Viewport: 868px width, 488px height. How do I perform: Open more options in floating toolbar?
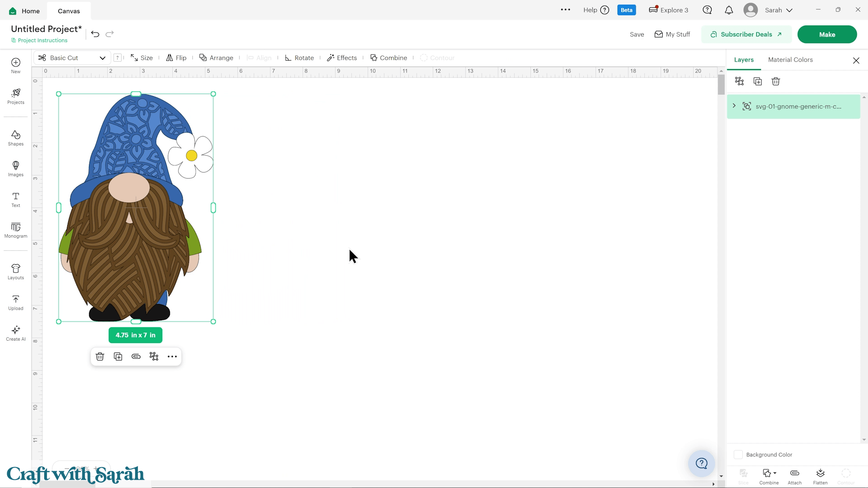click(172, 357)
